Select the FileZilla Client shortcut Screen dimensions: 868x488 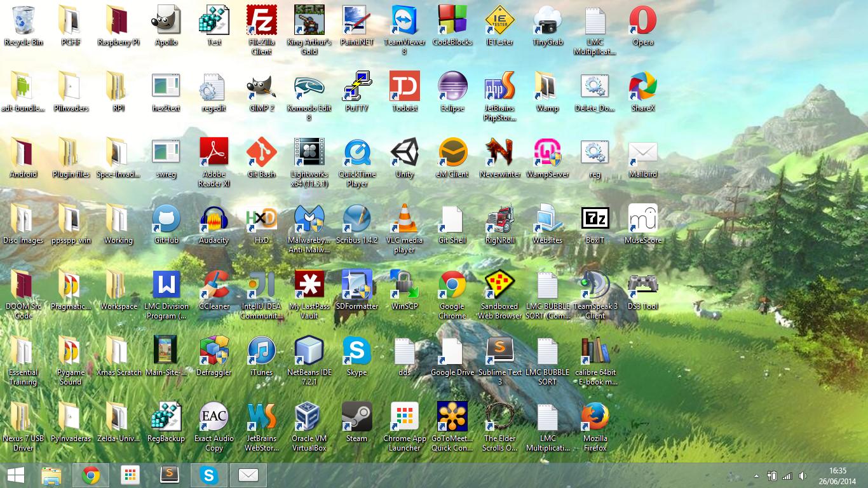[261, 30]
